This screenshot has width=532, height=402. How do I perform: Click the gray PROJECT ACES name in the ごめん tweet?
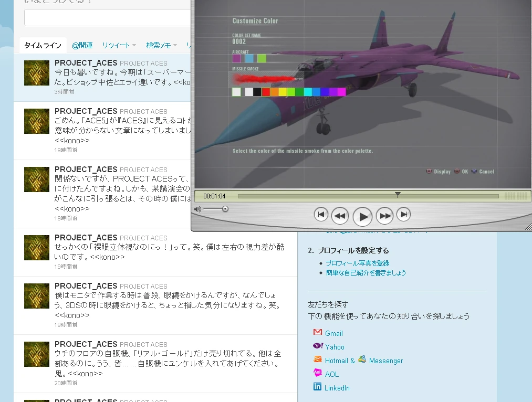click(x=143, y=111)
